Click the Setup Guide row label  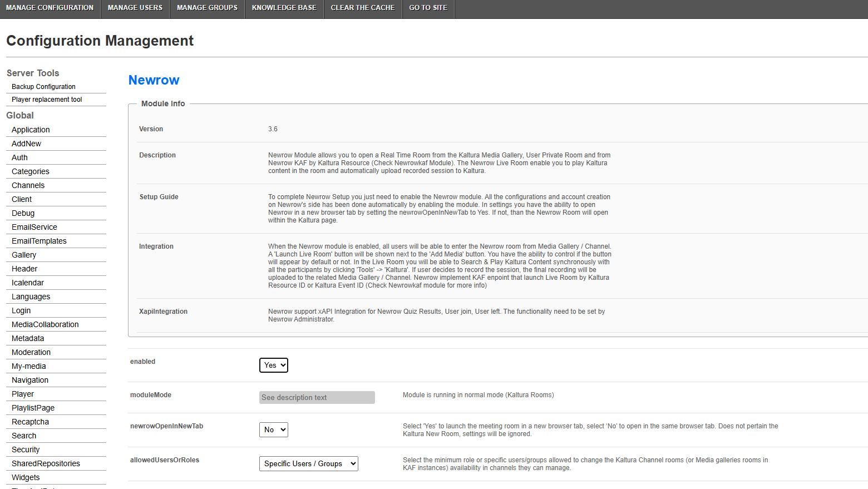159,197
